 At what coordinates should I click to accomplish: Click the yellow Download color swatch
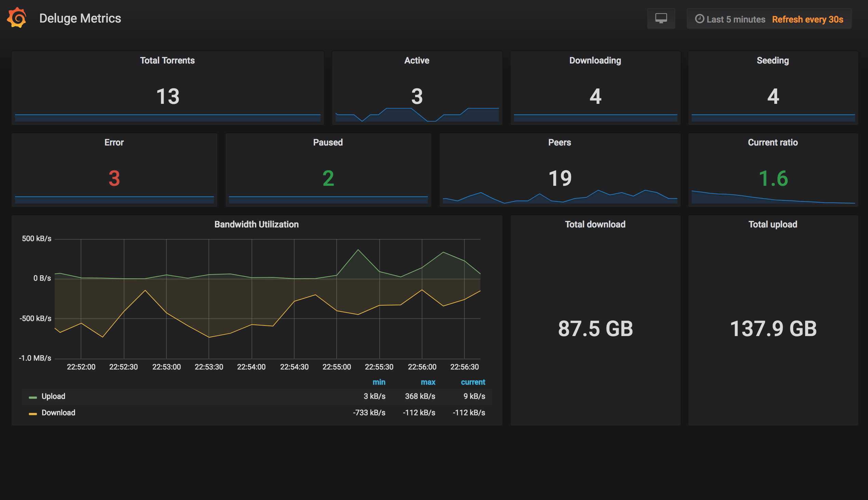33,414
